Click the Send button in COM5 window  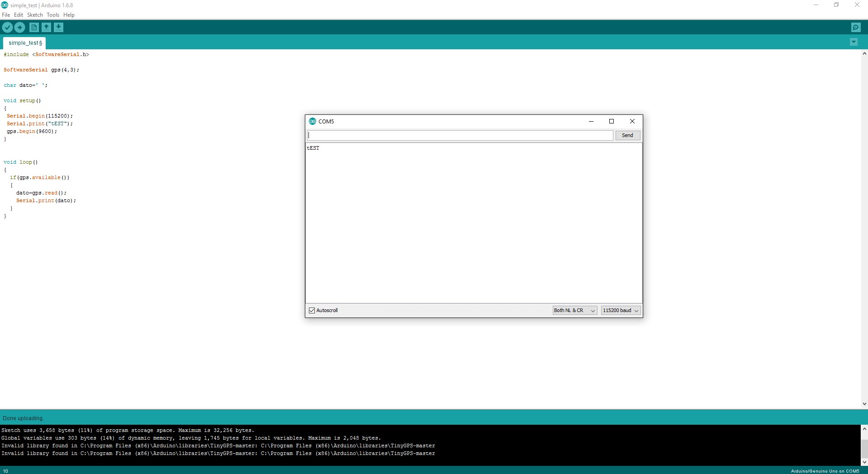click(627, 135)
